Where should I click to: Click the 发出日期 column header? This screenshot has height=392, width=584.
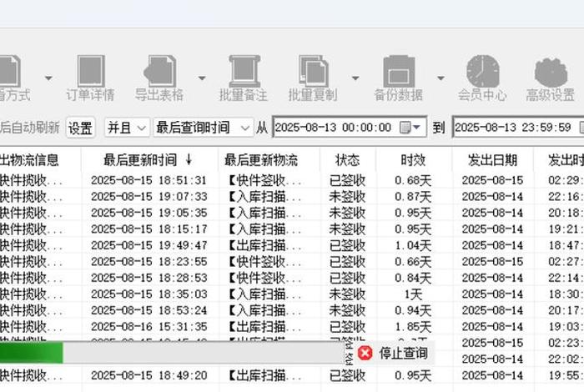[492, 160]
